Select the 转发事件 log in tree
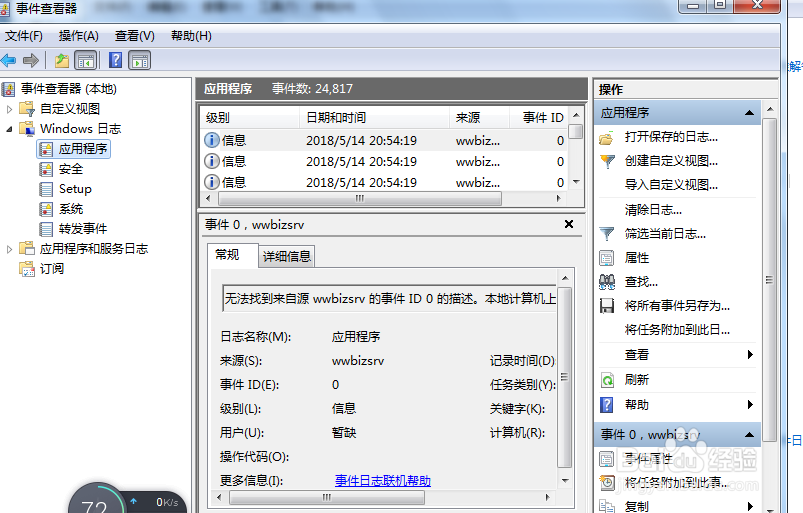The width and height of the screenshot is (803, 513). 83,229
